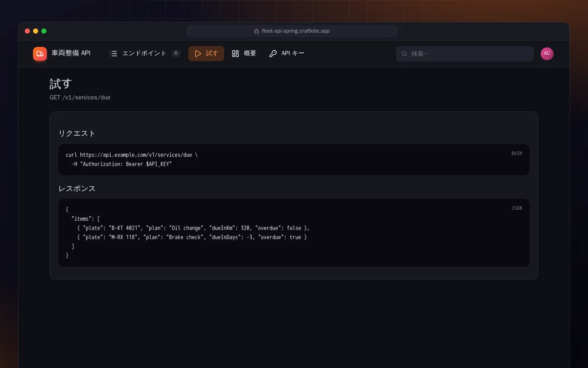588x368 pixels.
Task: Click the Authorization: Bearer $API_KEY line
Action: pyautogui.click(x=122, y=164)
